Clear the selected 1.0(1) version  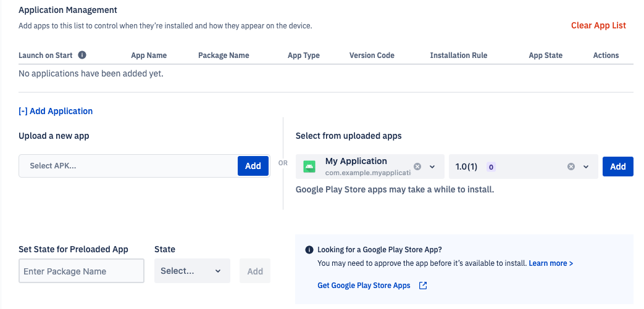(571, 167)
